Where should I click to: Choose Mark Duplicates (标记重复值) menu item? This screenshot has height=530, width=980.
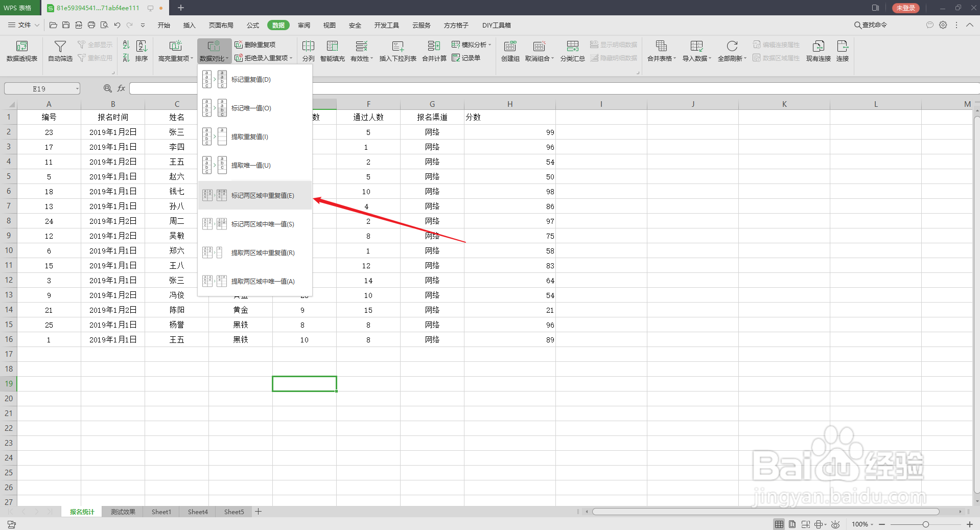pos(255,80)
